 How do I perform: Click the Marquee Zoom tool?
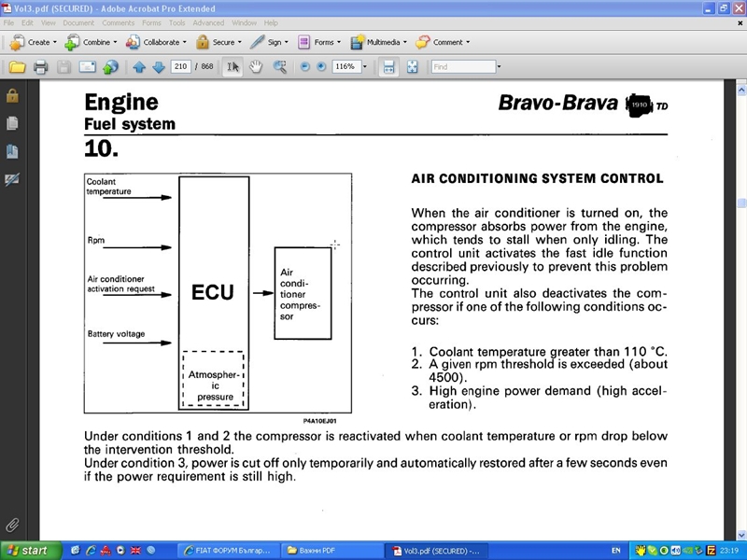278,67
